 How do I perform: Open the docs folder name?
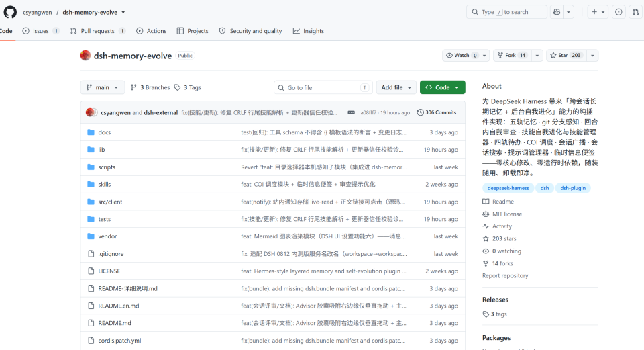pos(105,132)
